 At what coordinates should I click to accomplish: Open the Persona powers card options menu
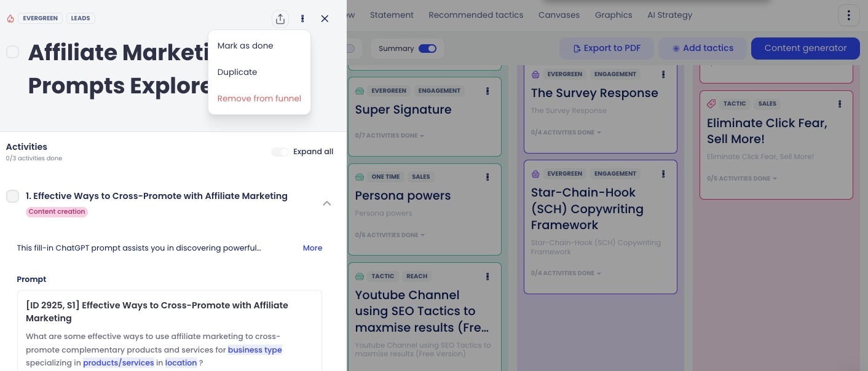tap(487, 177)
